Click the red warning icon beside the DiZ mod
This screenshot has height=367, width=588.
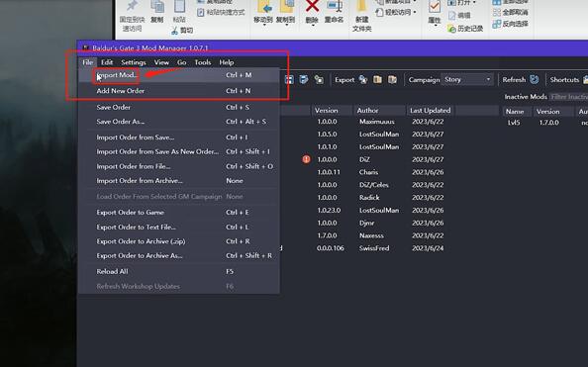(x=306, y=159)
